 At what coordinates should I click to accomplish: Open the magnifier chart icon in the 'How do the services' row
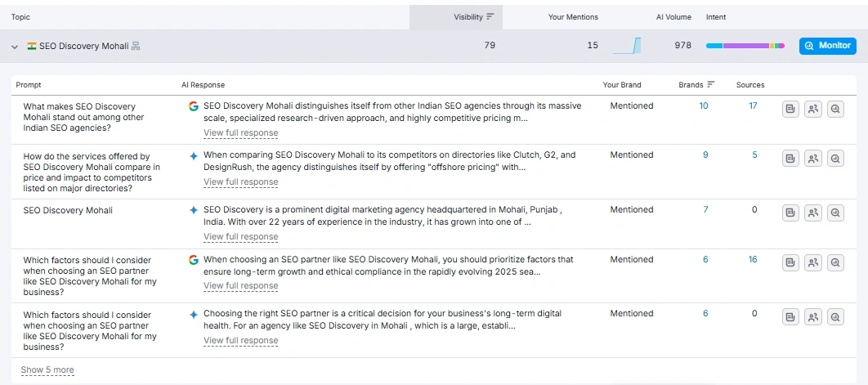pyautogui.click(x=835, y=159)
